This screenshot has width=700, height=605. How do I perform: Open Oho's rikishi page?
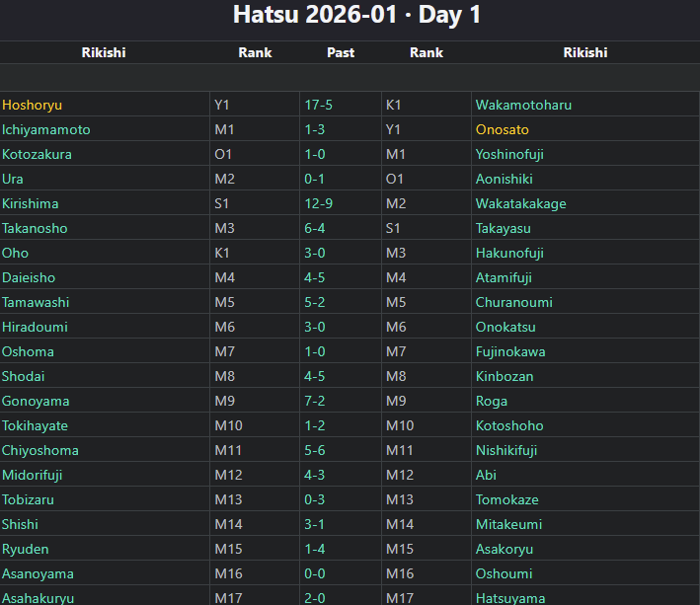15,253
